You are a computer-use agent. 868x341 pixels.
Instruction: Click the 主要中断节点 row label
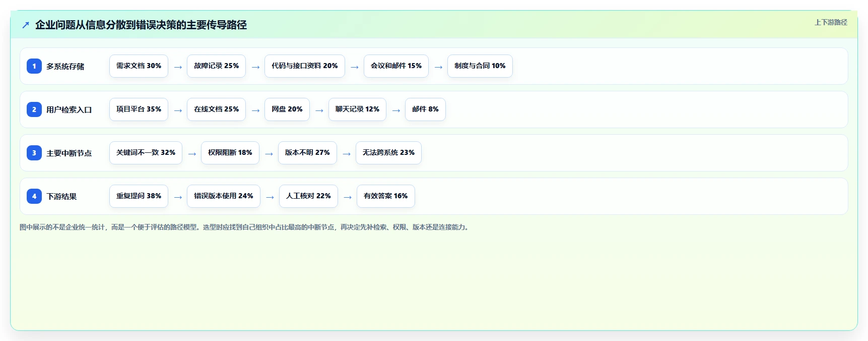pyautogui.click(x=69, y=153)
